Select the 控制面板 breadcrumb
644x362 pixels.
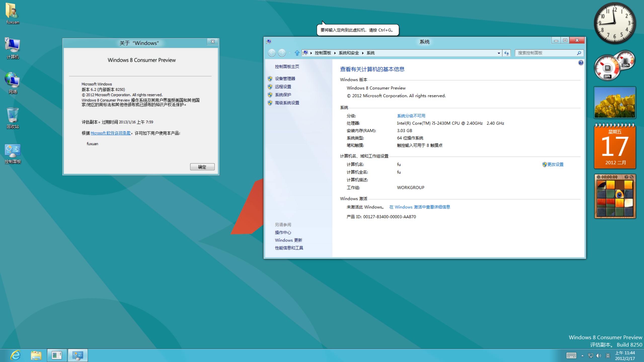click(323, 53)
